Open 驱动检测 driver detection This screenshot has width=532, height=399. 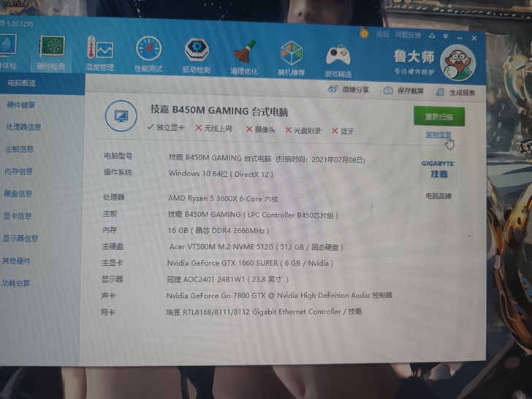197,56
